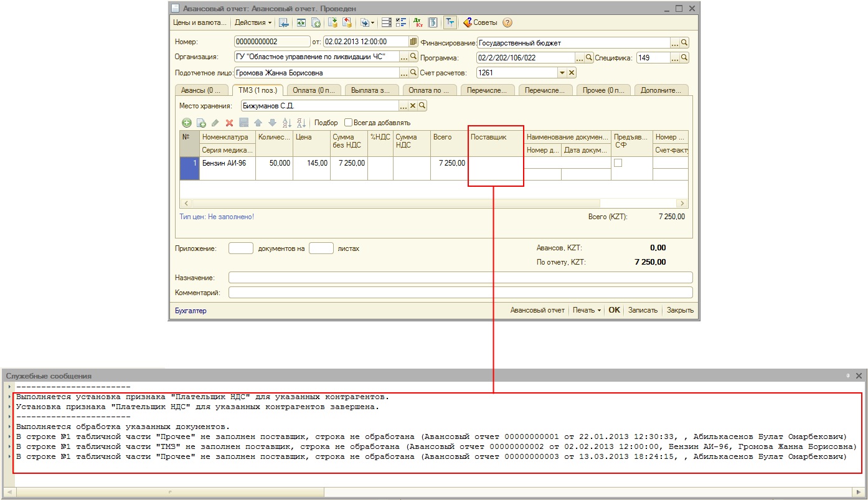Switch to the Авансы tab
The width and height of the screenshot is (868, 500).
(200, 90)
